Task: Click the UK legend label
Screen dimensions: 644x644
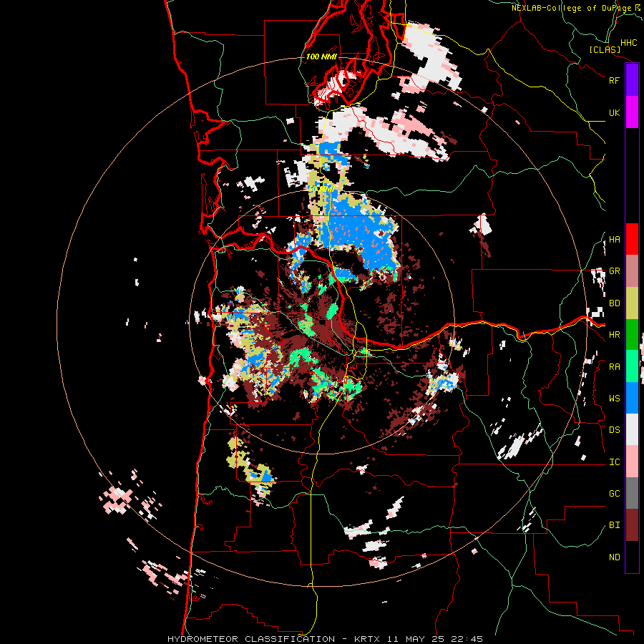Action: (x=614, y=112)
